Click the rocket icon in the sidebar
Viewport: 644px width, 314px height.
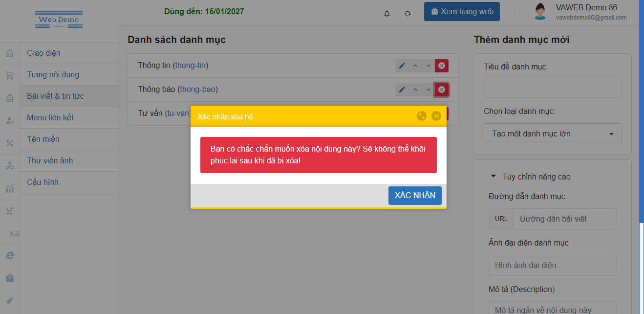coord(9,300)
